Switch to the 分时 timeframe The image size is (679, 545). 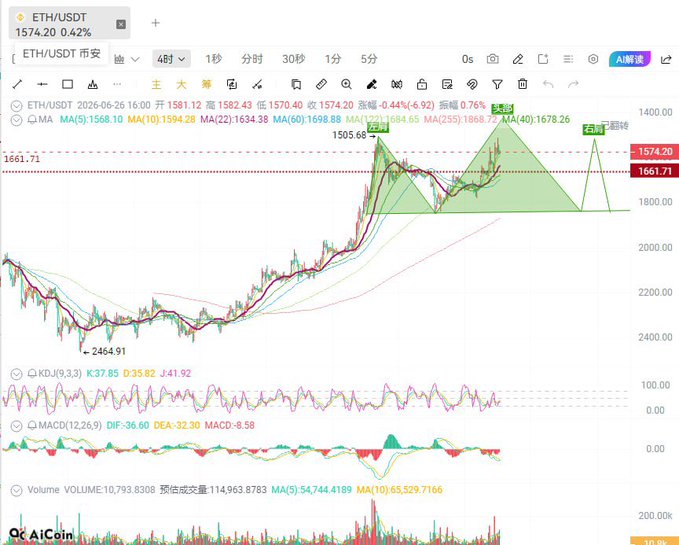pyautogui.click(x=252, y=59)
